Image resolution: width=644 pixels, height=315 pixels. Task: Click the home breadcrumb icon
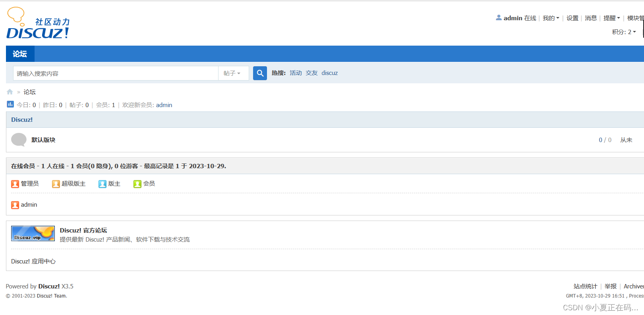point(10,92)
